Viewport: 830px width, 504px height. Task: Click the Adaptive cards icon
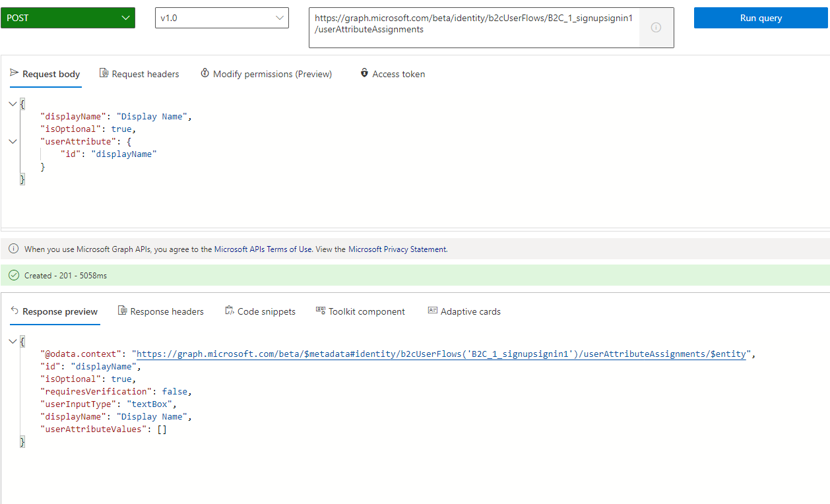pyautogui.click(x=433, y=311)
